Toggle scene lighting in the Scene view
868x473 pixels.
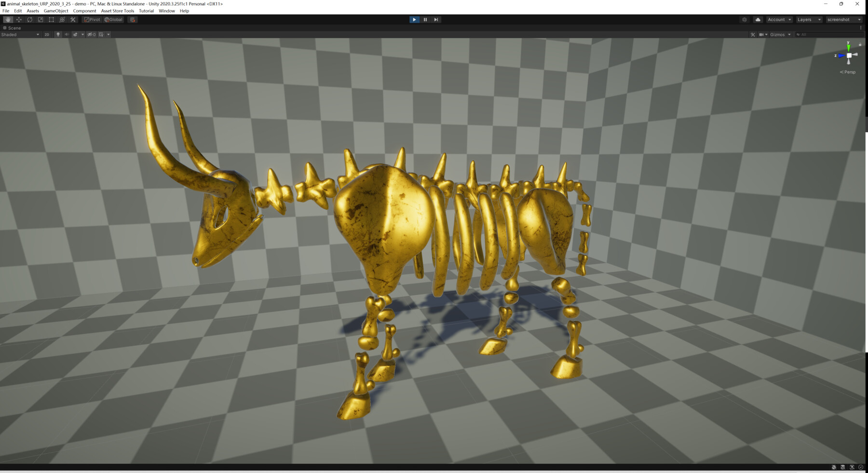(x=57, y=34)
